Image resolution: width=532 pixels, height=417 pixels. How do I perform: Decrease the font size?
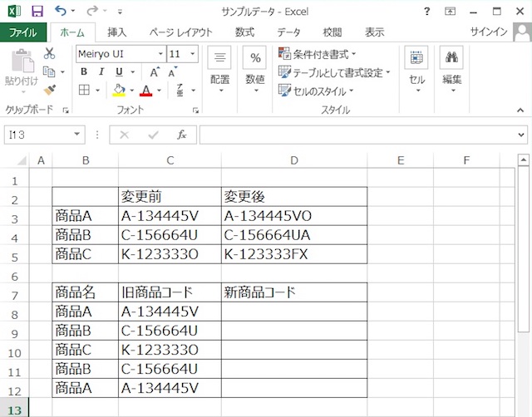[x=172, y=72]
